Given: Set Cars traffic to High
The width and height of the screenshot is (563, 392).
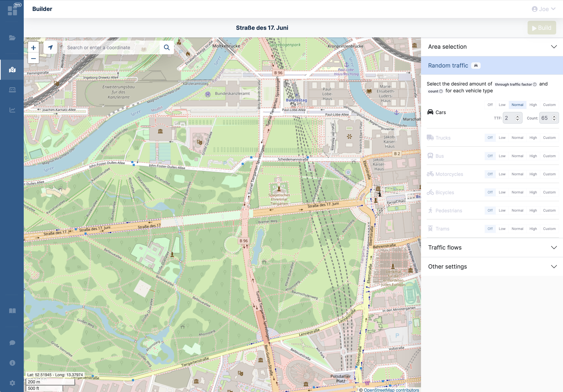Looking at the screenshot, I should tap(533, 105).
